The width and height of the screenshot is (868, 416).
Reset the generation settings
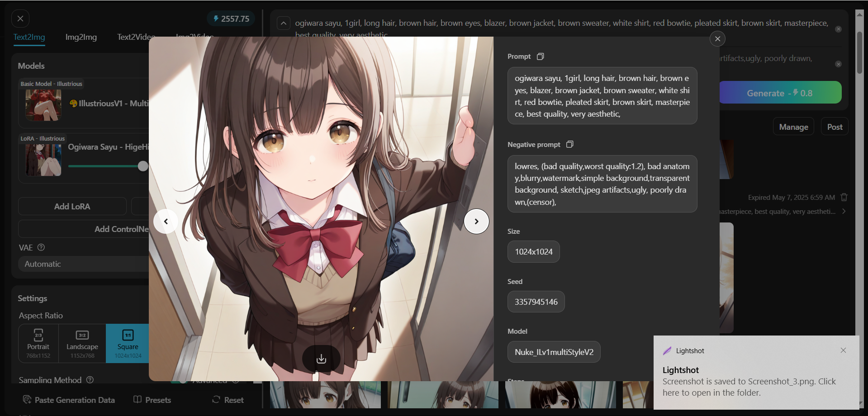tap(228, 400)
